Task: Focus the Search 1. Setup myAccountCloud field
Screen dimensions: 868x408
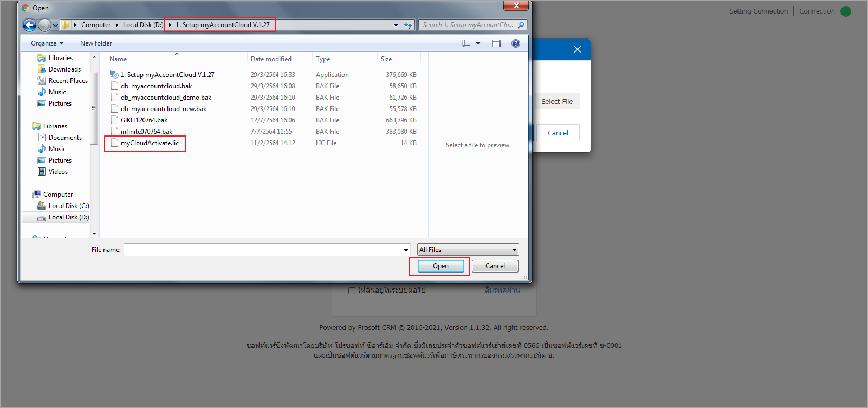Action: (468, 25)
